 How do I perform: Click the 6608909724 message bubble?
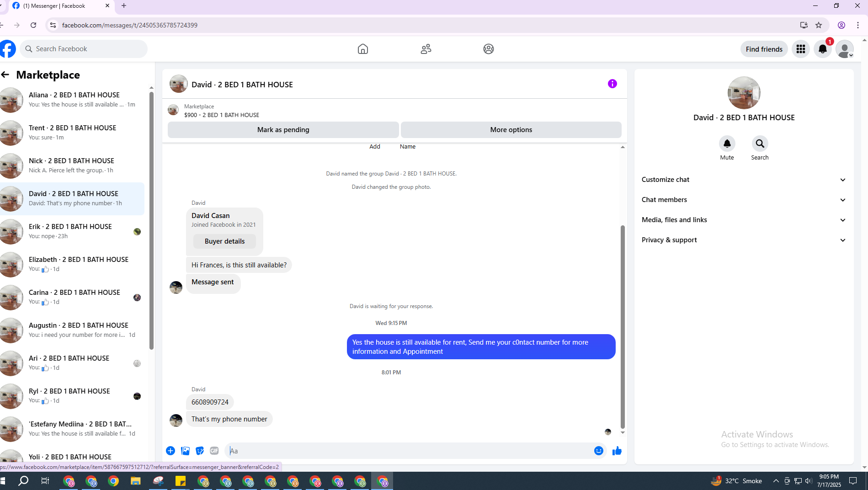click(210, 402)
